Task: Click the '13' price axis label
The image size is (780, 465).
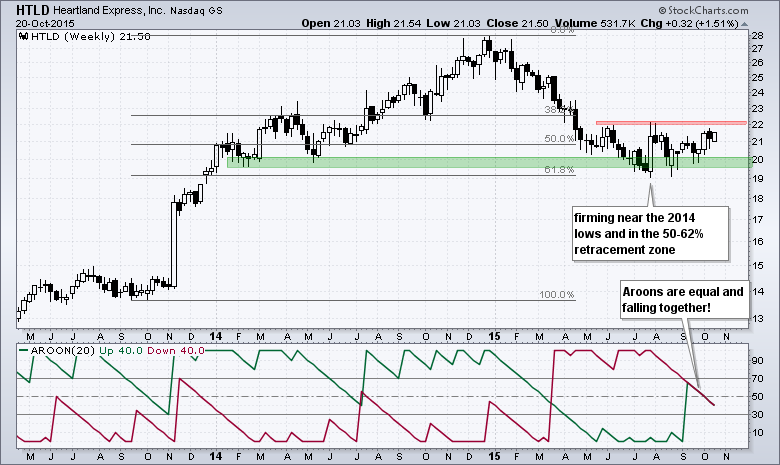Action: tap(758, 318)
